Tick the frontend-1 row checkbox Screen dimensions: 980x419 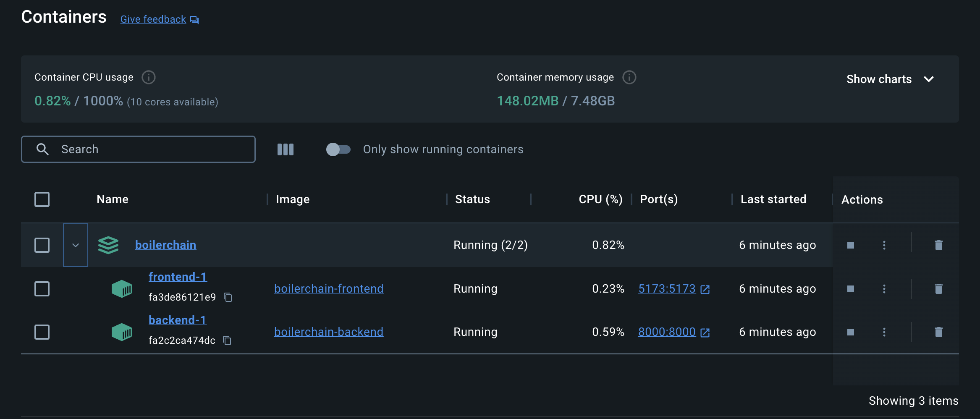point(42,289)
